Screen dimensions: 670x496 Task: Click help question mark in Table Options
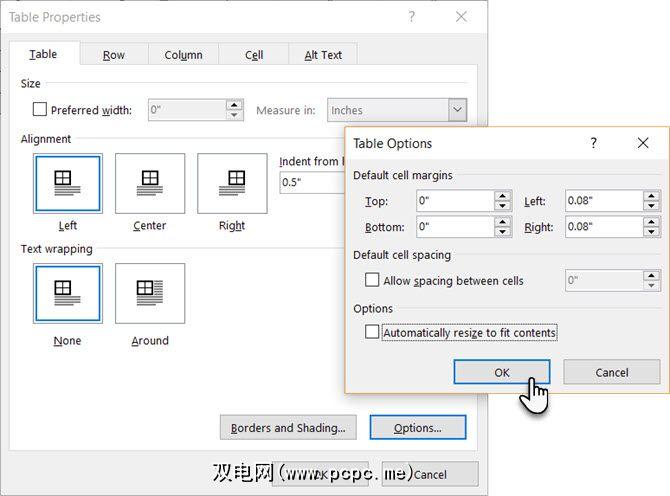593,143
